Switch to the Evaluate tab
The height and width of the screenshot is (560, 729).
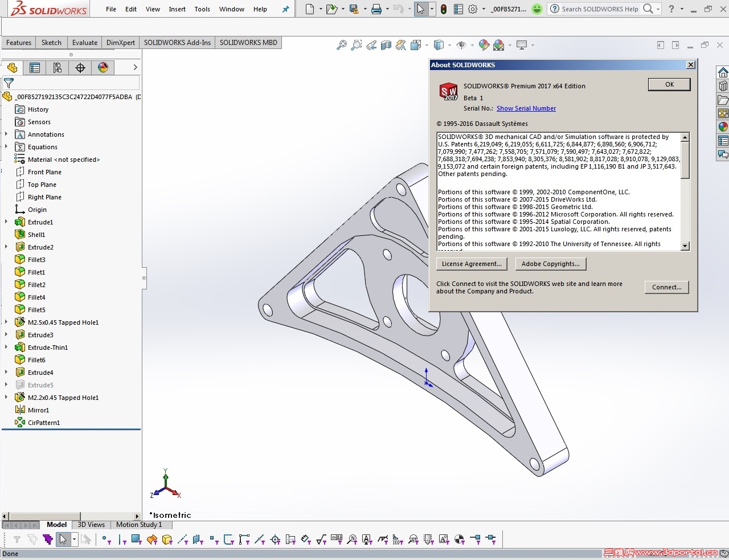click(x=85, y=43)
